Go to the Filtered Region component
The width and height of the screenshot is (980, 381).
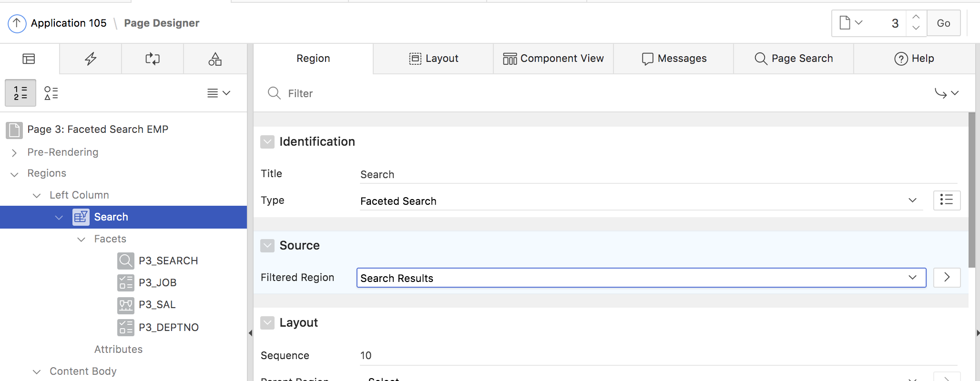click(947, 277)
